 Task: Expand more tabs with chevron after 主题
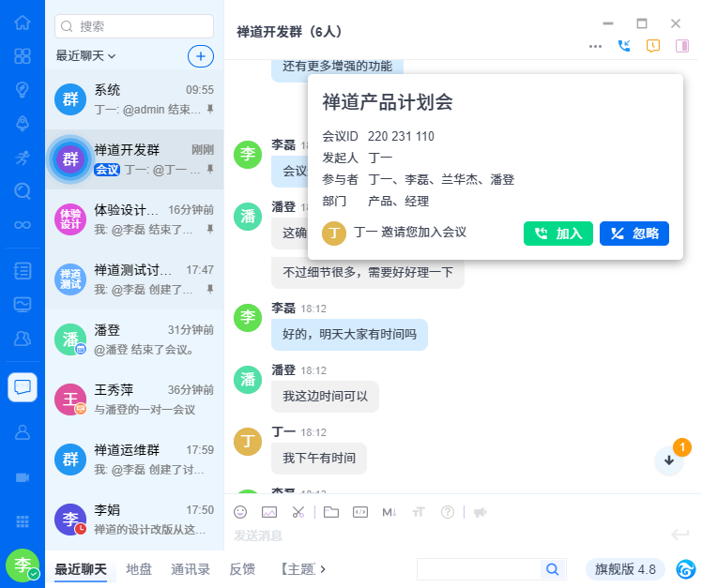[x=323, y=569]
